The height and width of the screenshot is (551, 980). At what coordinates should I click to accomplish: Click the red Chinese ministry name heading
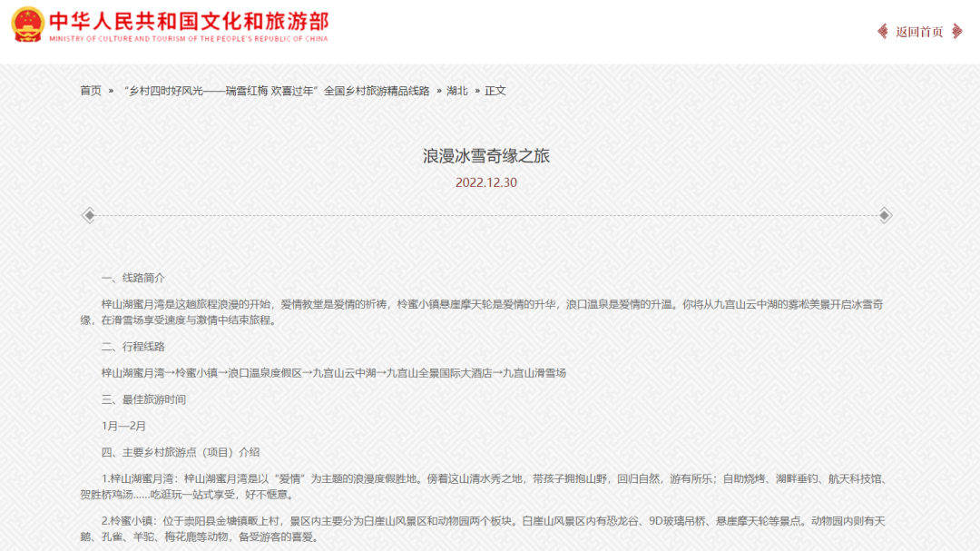(188, 20)
